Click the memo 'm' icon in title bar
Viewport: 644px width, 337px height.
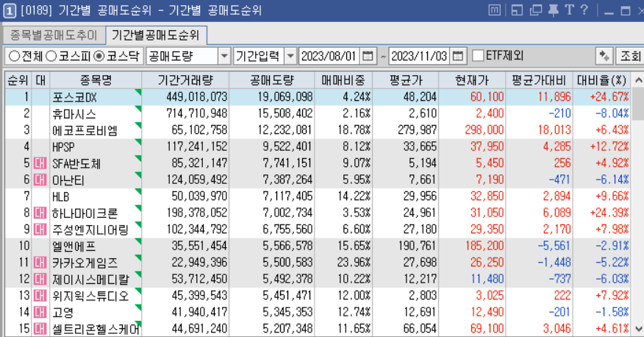pos(495,10)
